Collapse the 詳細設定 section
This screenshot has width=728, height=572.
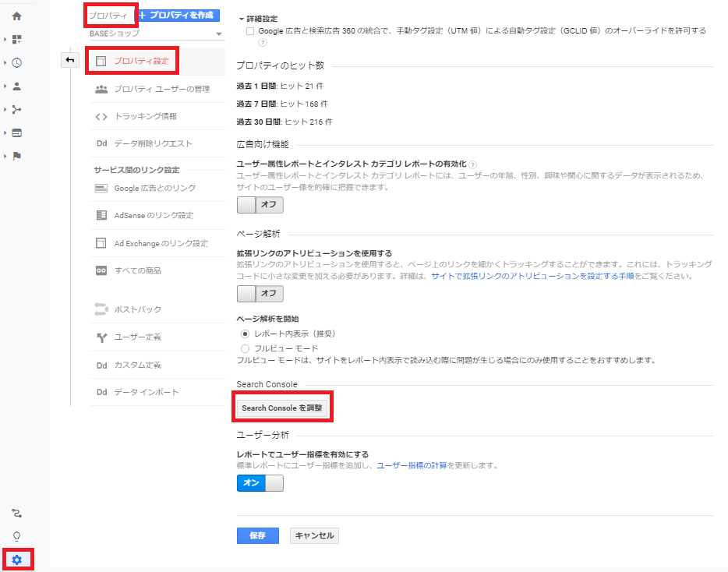tap(242, 18)
